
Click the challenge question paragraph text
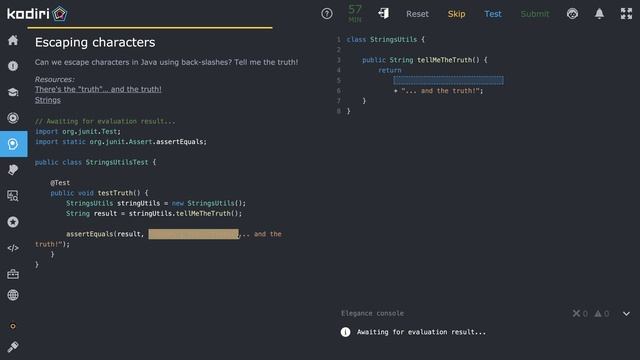click(x=166, y=62)
